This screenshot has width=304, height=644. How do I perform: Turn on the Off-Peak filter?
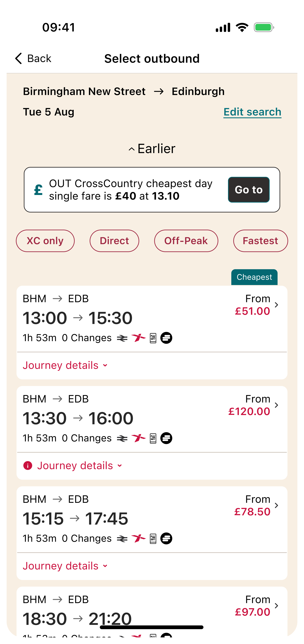[186, 241]
